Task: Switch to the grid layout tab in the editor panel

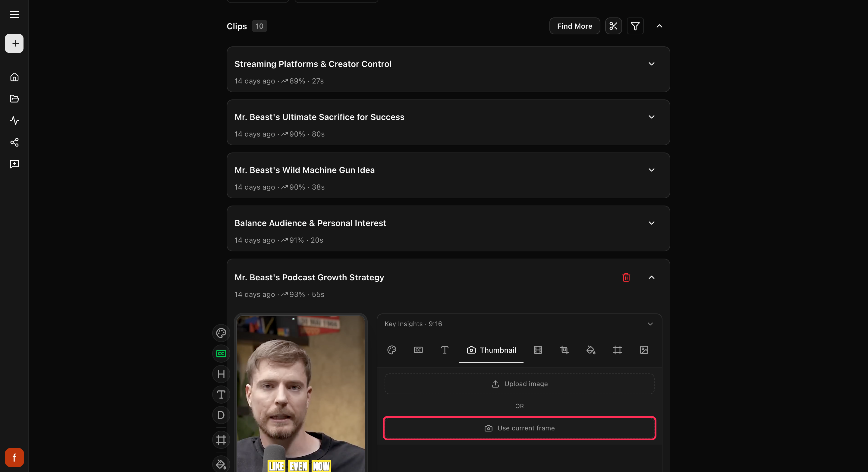Action: [617, 350]
